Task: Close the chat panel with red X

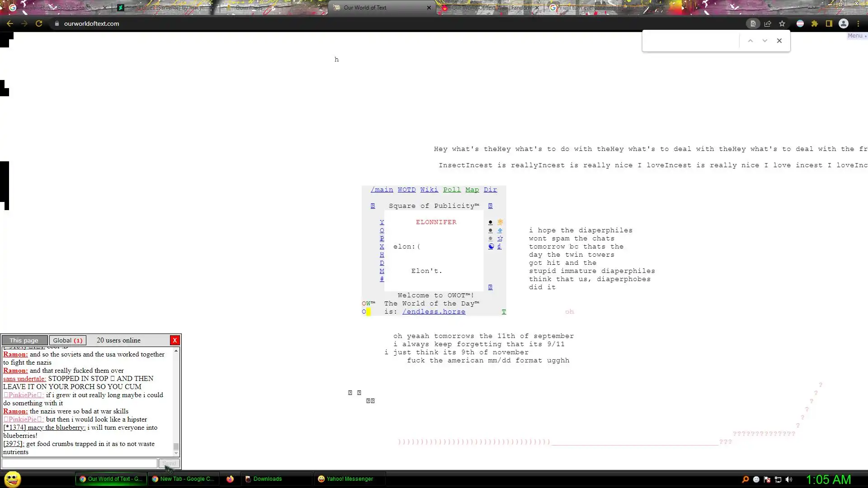Action: 175,340
